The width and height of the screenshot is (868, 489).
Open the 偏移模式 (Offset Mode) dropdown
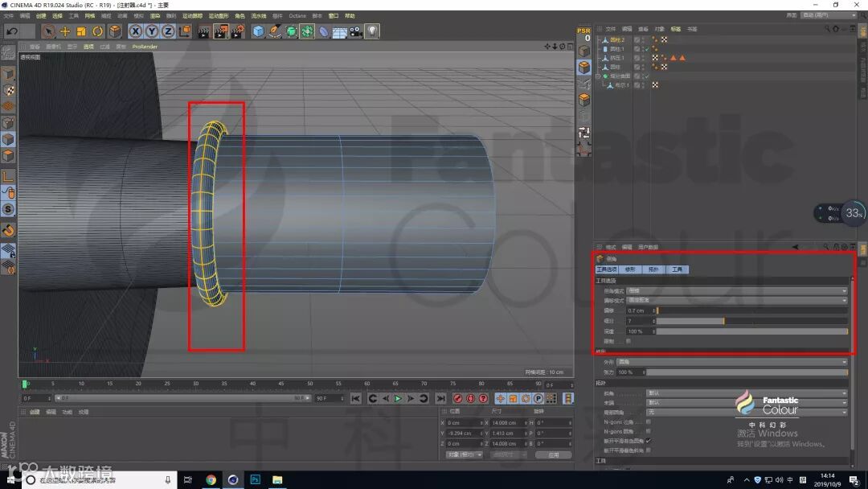click(x=736, y=300)
